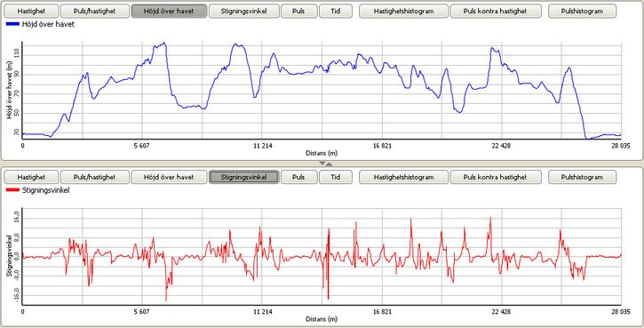Image resolution: width=644 pixels, height=328 pixels.
Task: Click the '16 821' tick on the elevation chart
Action: coord(382,146)
